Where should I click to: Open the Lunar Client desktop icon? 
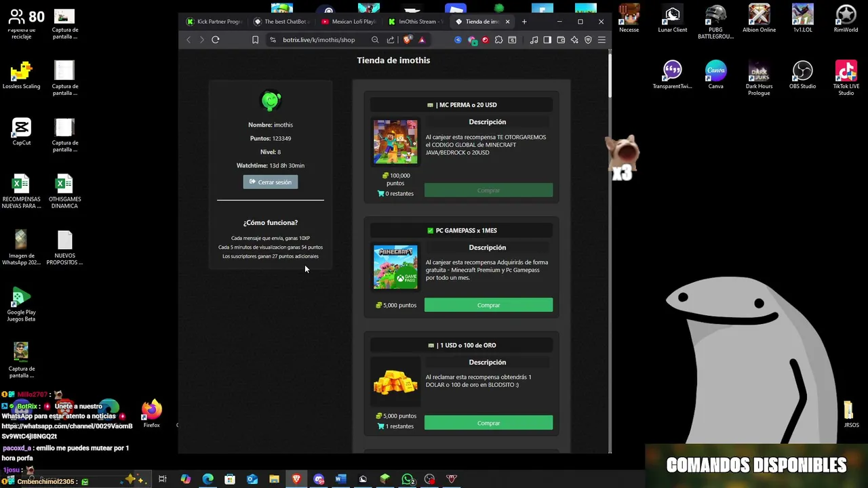coord(672,19)
